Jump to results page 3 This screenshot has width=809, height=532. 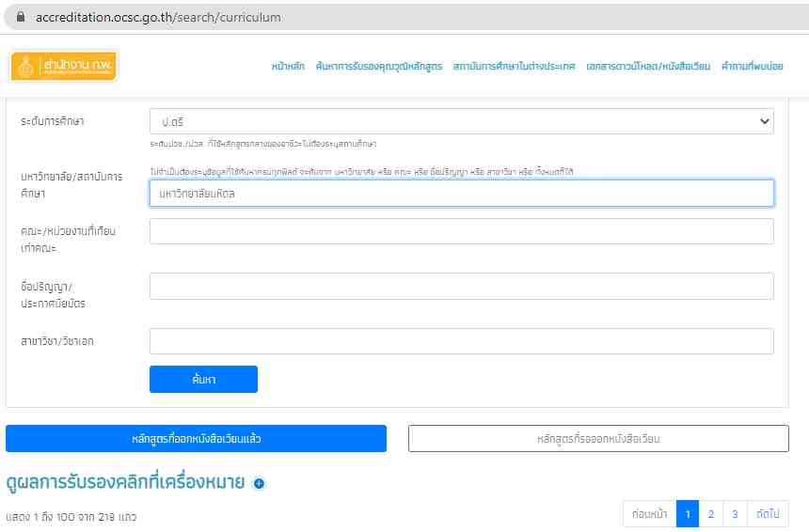click(x=735, y=514)
